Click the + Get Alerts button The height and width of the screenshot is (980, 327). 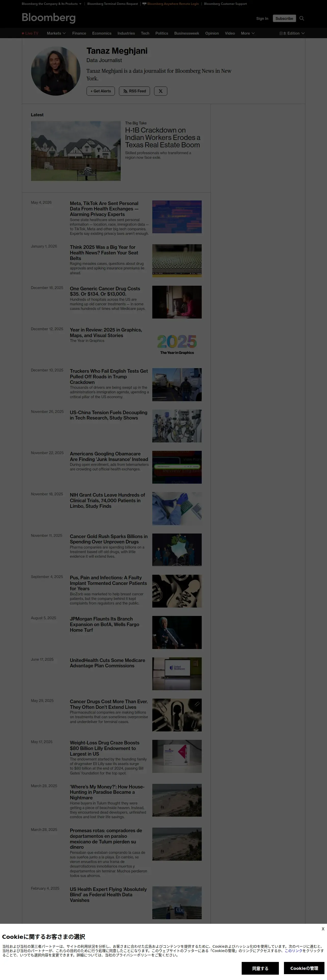(x=101, y=91)
